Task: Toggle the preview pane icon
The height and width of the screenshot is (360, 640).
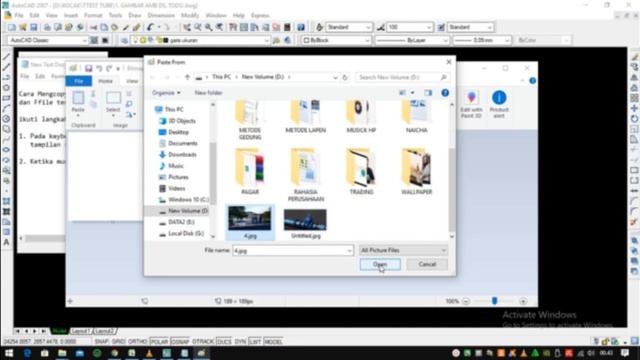Action: point(428,93)
